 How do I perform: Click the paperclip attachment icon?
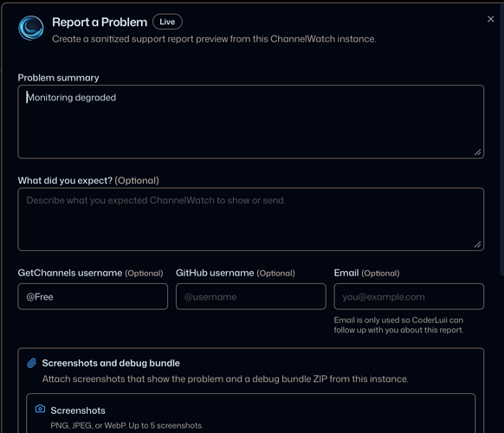click(31, 363)
